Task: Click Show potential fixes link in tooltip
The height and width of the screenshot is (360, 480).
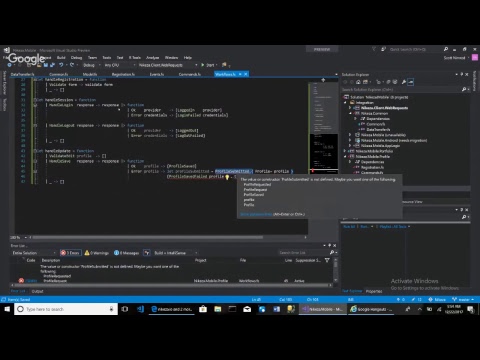Action: (256, 214)
